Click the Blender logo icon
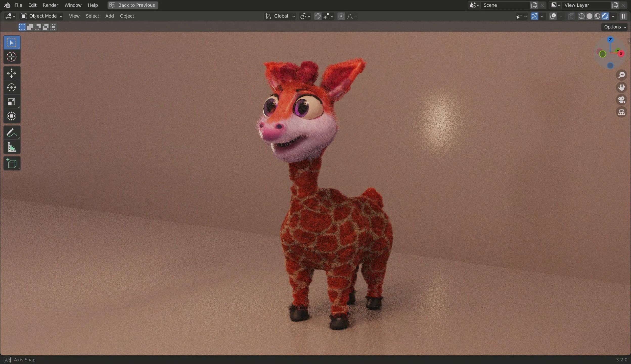This screenshot has width=631, height=364. [x=7, y=5]
